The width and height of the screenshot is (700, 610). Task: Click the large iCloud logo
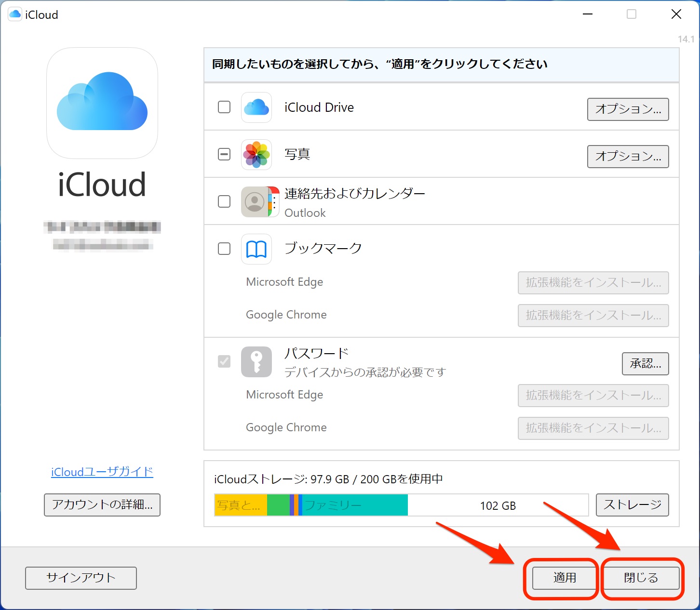[102, 103]
